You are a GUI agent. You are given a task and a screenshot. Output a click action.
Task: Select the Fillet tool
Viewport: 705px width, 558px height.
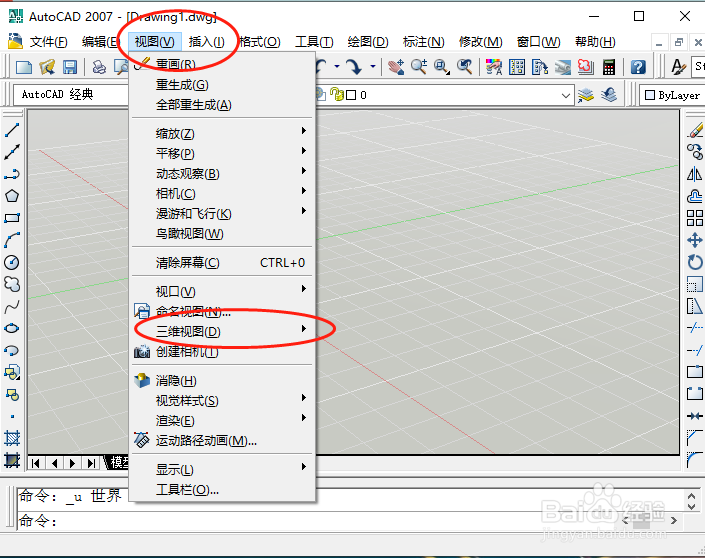point(695,460)
